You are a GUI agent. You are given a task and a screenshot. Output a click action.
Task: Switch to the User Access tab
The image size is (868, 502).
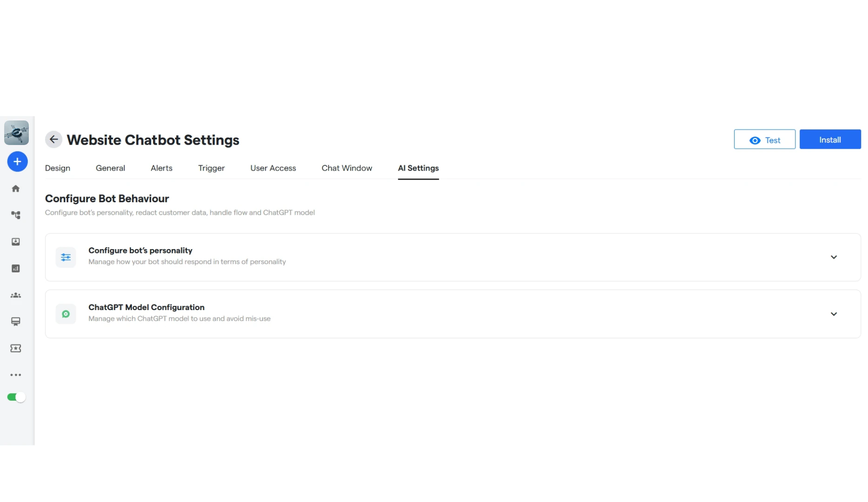(x=273, y=168)
